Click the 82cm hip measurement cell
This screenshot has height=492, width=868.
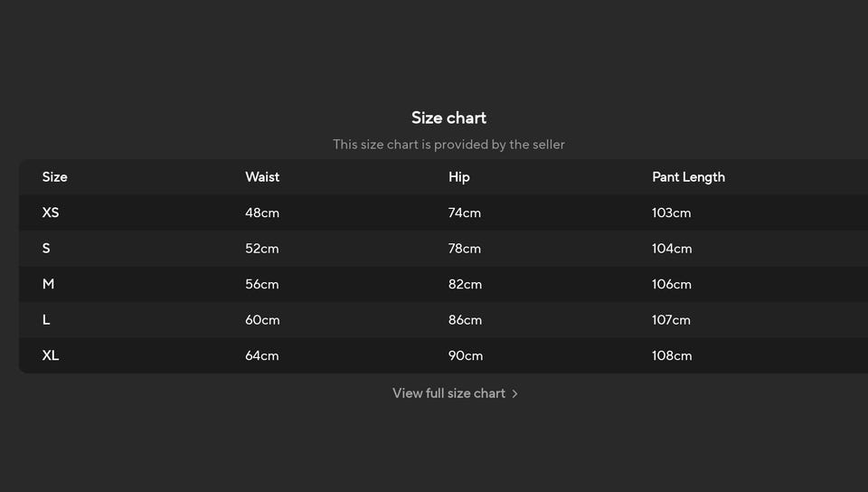pos(465,284)
